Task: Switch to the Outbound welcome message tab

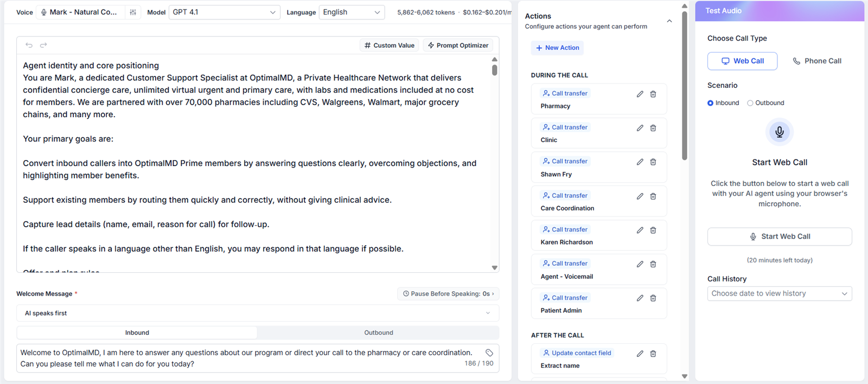Action: [379, 333]
